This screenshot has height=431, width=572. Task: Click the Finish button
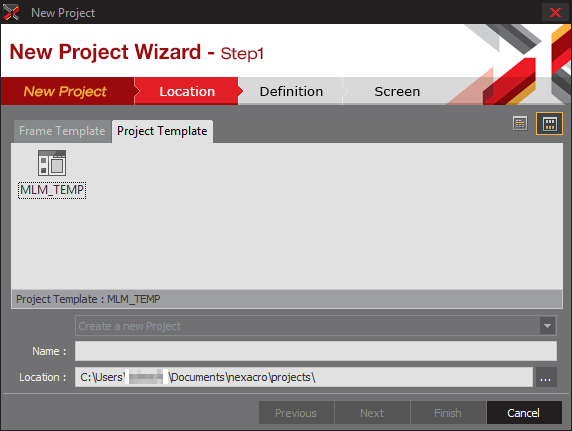448,413
